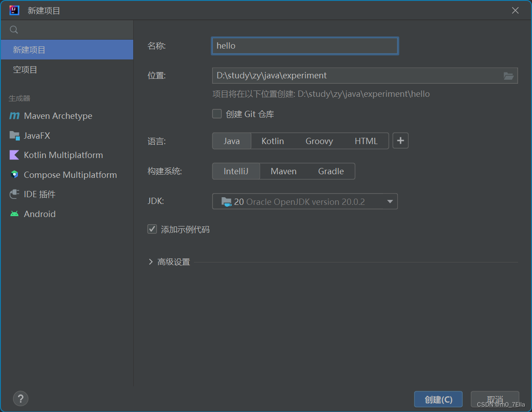Screen dimensions: 532x412
Task: Click the search magnifier icon
Action: click(x=14, y=29)
